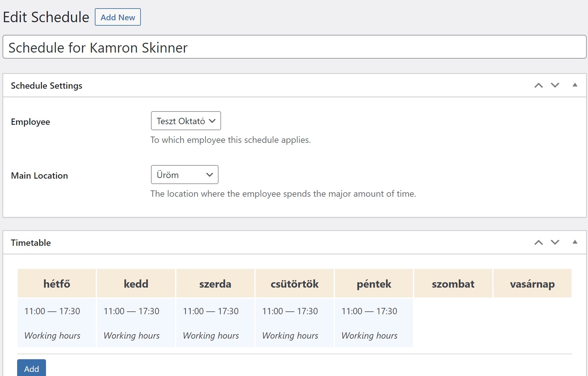
Task: Click the vasárnap column header
Action: tap(532, 284)
